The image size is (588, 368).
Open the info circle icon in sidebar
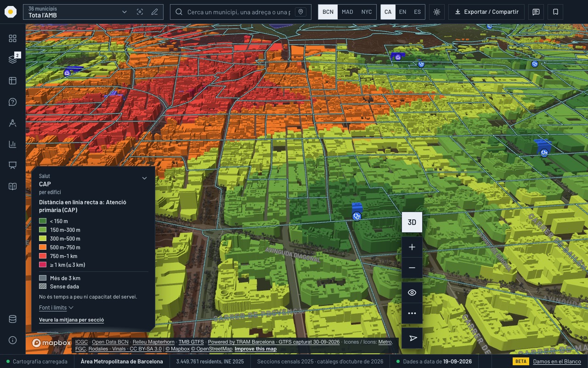[x=12, y=340]
